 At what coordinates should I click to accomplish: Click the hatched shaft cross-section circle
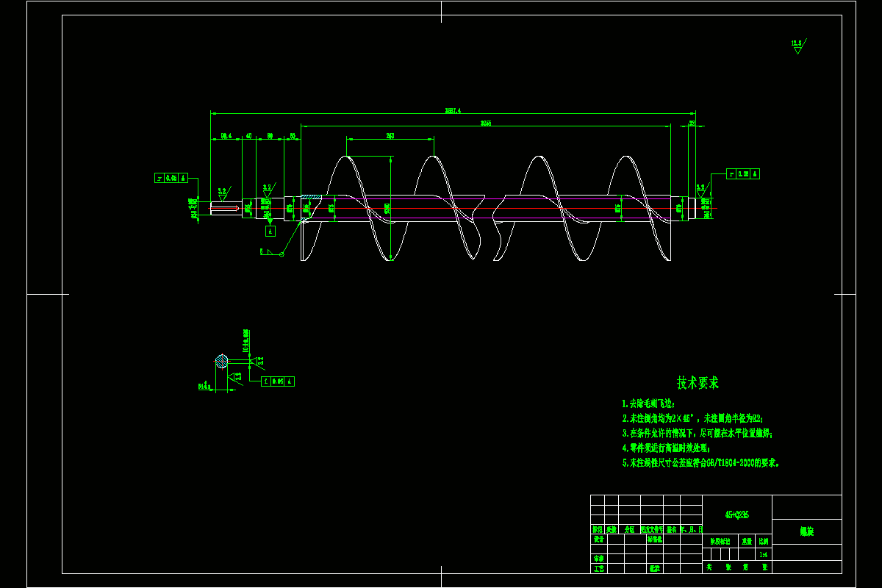221,361
